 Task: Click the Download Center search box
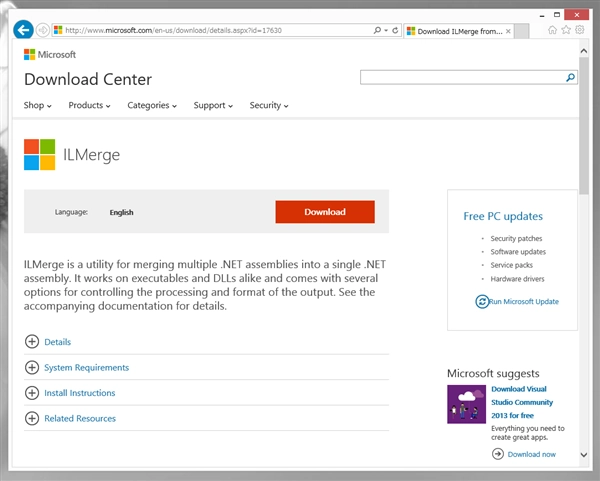[x=462, y=77]
